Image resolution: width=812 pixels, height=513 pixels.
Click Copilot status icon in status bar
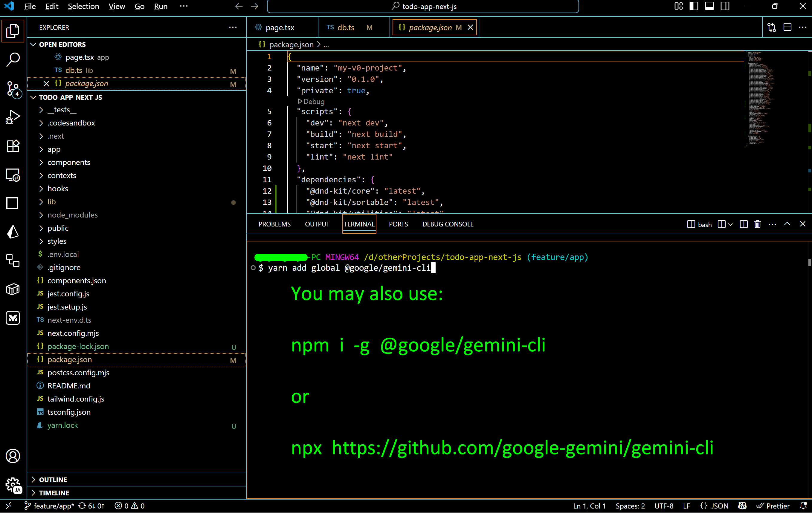click(x=742, y=506)
